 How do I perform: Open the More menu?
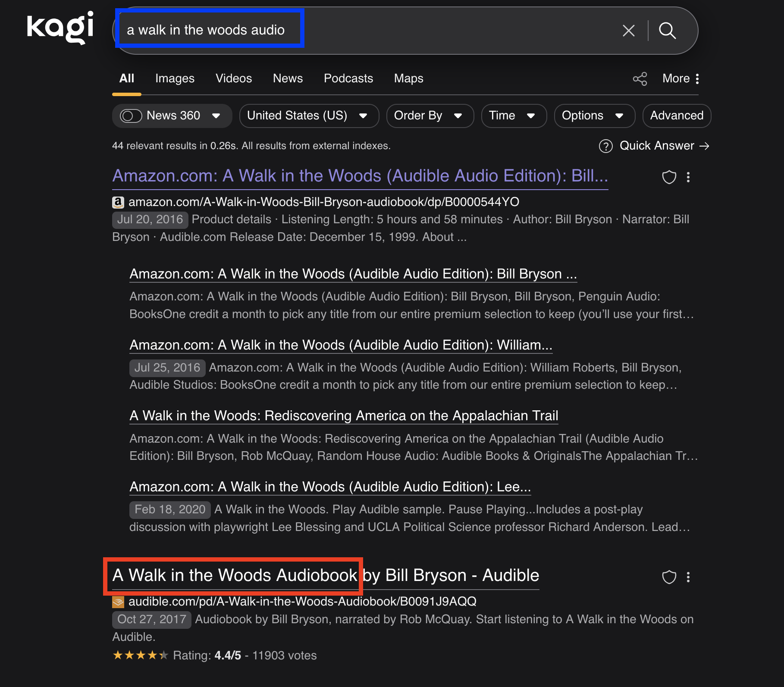pyautogui.click(x=681, y=78)
